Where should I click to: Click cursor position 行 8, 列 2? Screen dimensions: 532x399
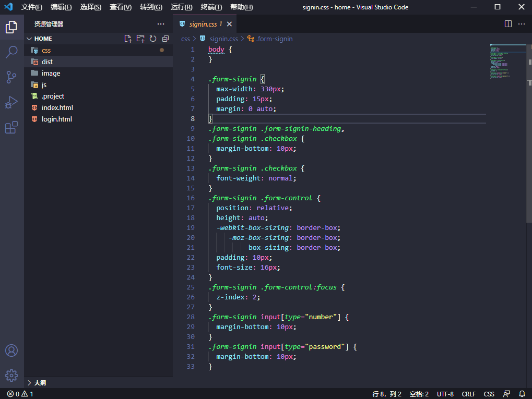tap(386, 394)
